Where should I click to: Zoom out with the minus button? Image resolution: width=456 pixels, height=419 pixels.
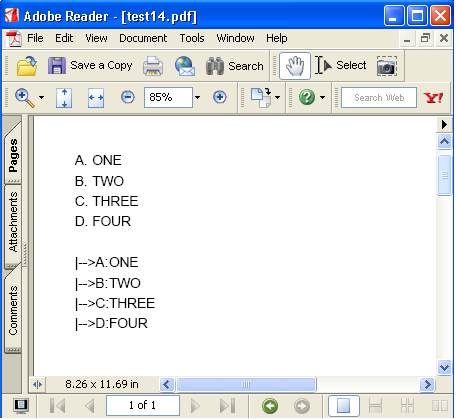coord(128,97)
